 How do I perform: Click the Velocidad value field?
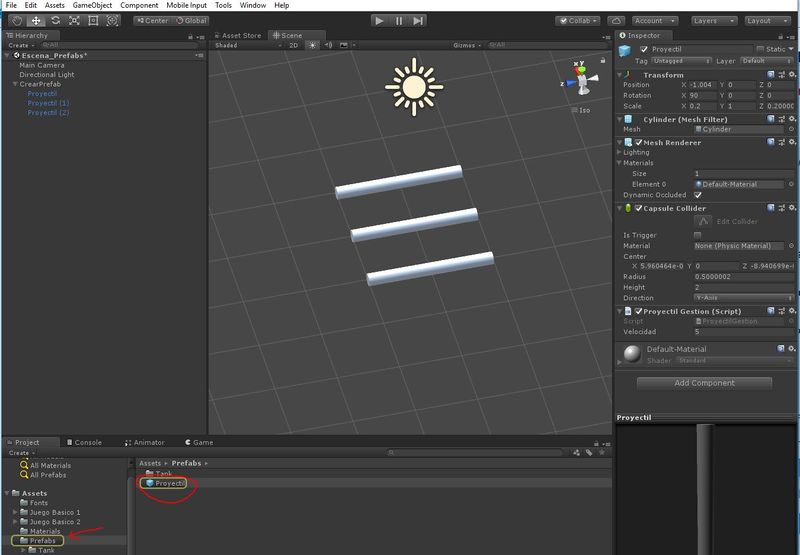[744, 332]
